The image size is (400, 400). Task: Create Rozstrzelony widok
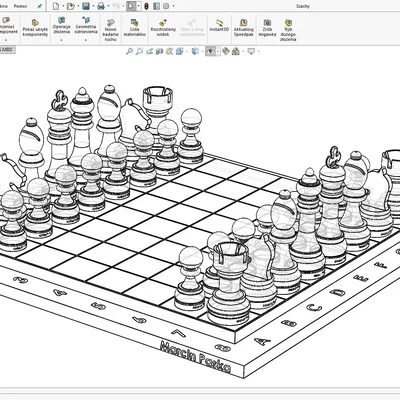click(163, 27)
